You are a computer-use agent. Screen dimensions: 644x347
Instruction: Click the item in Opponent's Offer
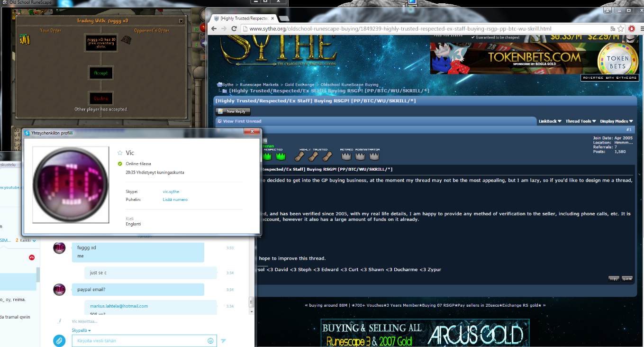(x=126, y=40)
